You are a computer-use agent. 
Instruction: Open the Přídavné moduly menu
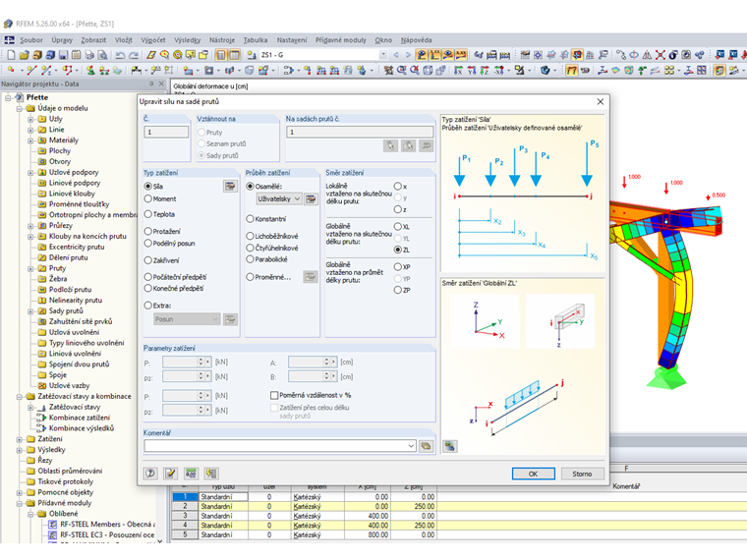tap(341, 40)
